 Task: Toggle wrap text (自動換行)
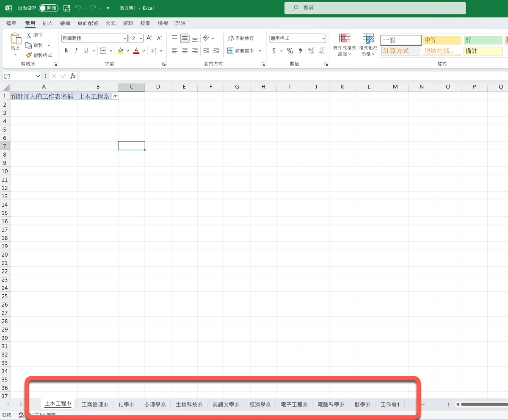(x=240, y=39)
